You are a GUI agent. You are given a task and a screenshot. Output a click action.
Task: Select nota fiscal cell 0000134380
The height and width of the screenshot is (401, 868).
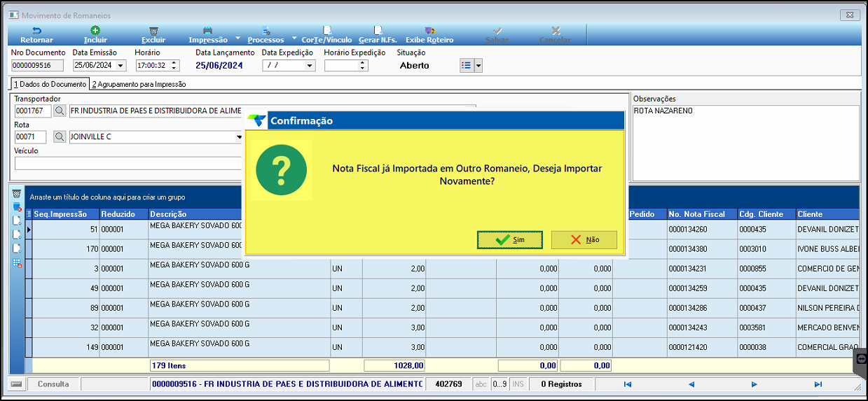(701, 249)
